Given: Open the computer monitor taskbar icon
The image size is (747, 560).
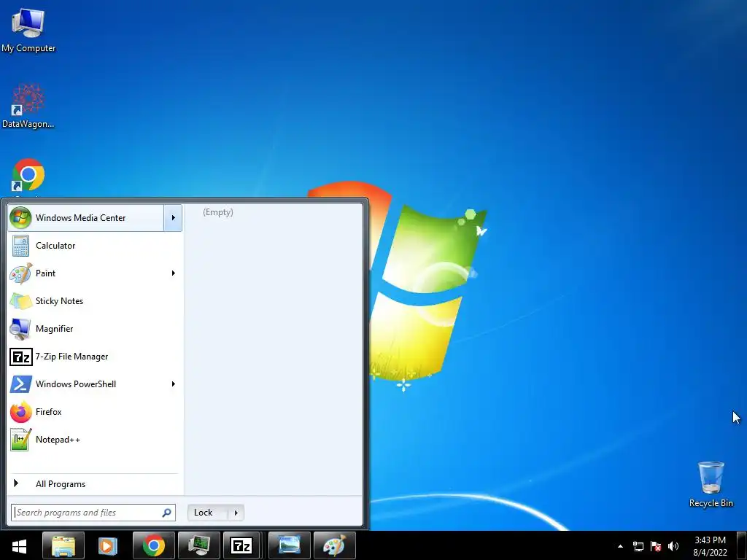Looking at the screenshot, I should (x=198, y=545).
